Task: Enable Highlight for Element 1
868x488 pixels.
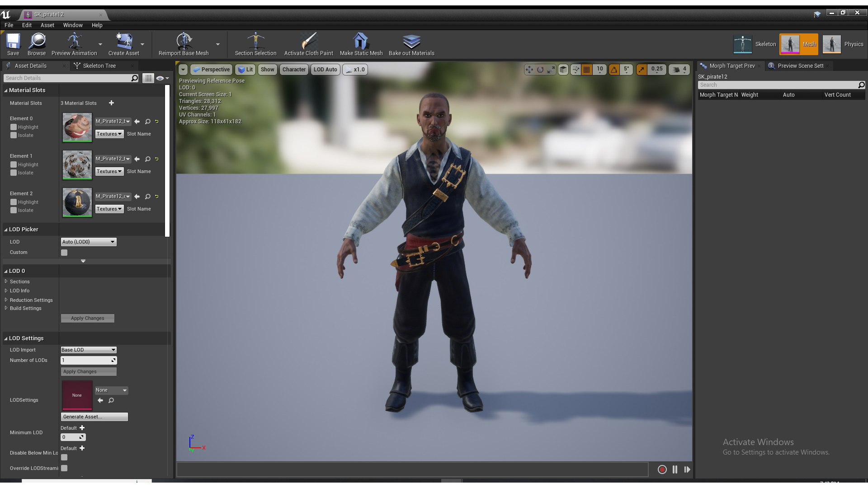Action: pyautogui.click(x=14, y=165)
